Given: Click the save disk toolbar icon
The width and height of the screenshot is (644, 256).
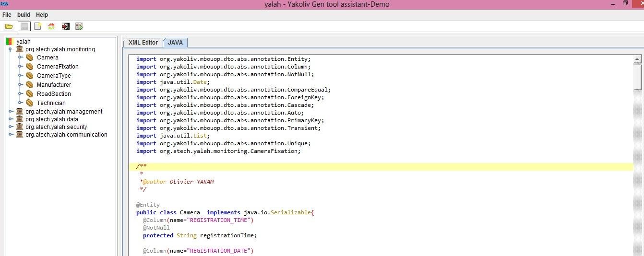Looking at the screenshot, I should (23, 26).
